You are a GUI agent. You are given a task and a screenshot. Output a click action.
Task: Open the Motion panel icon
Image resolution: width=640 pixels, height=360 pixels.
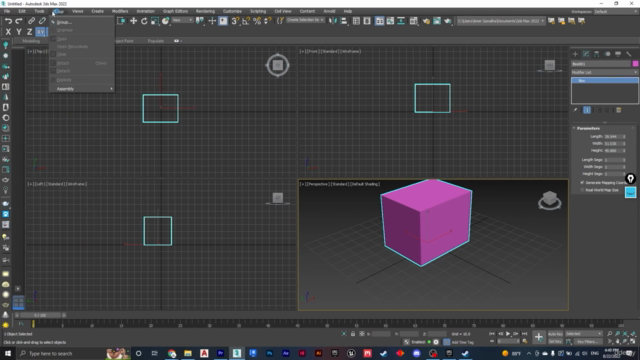(607, 54)
